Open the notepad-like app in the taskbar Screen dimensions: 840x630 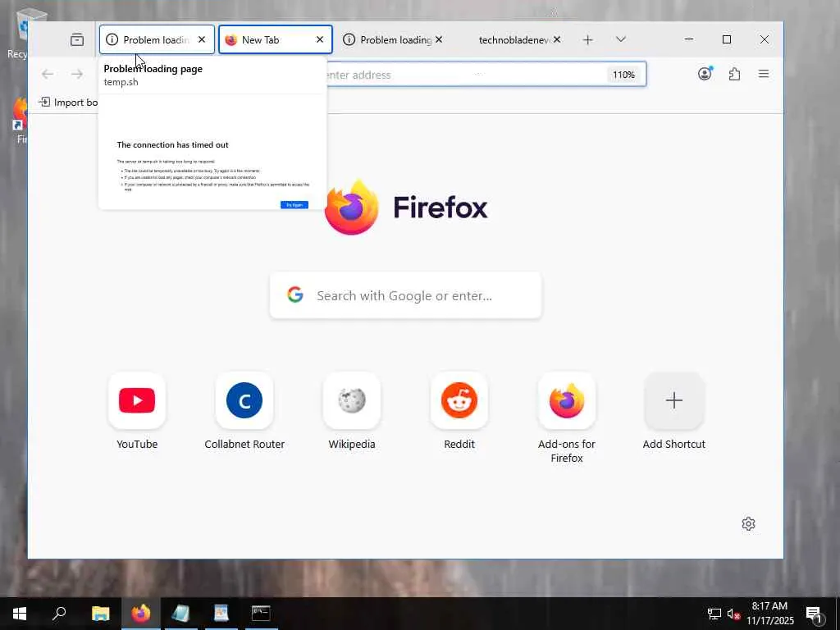click(x=180, y=614)
